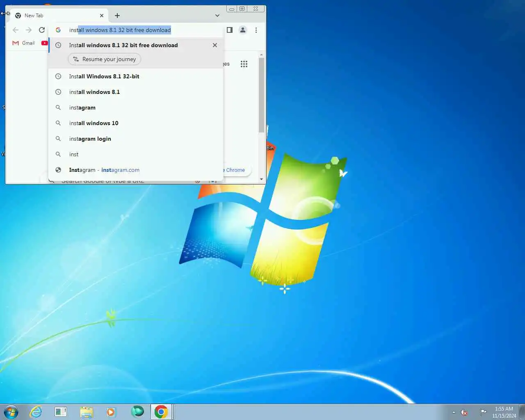Open Windows Media Player from taskbar
Image resolution: width=525 pixels, height=420 pixels.
tap(111, 412)
